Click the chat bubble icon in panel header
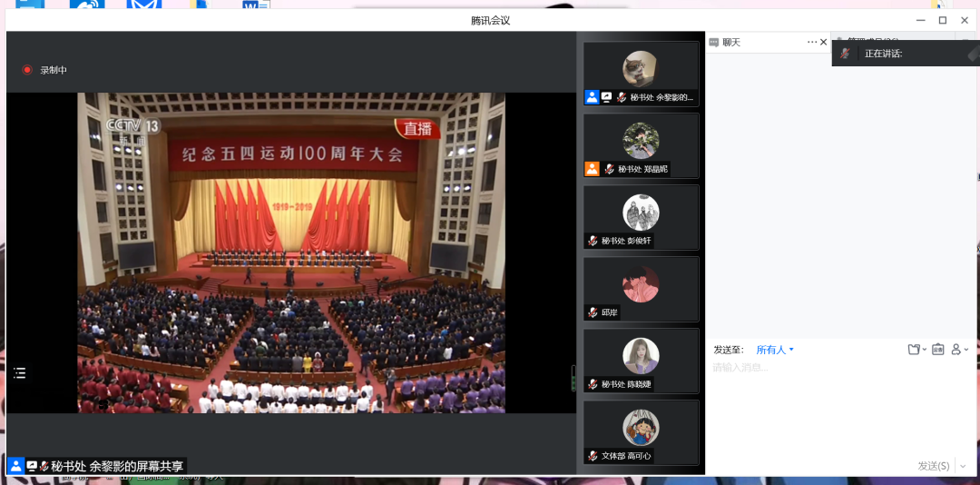 pos(714,42)
